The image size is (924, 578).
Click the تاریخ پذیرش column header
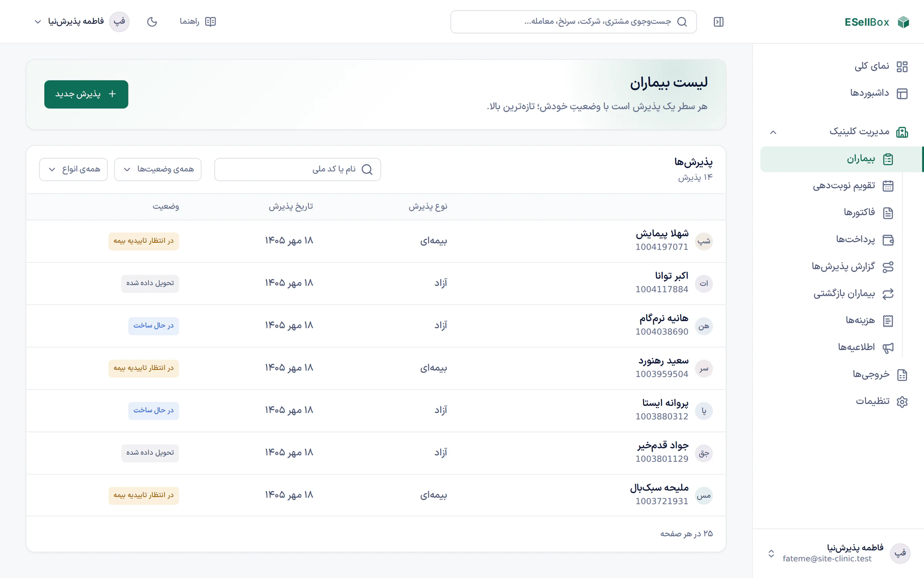click(291, 207)
